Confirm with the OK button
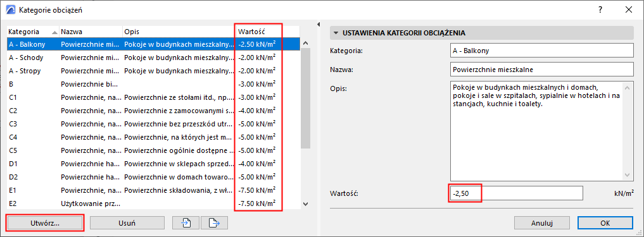Screen dimensions: 644x237 tap(605, 223)
